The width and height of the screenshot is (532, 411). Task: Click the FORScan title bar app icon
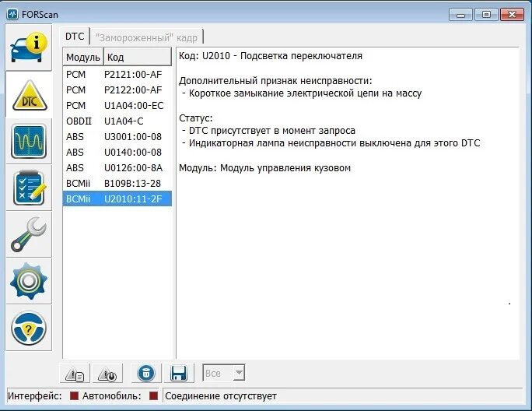click(x=12, y=14)
